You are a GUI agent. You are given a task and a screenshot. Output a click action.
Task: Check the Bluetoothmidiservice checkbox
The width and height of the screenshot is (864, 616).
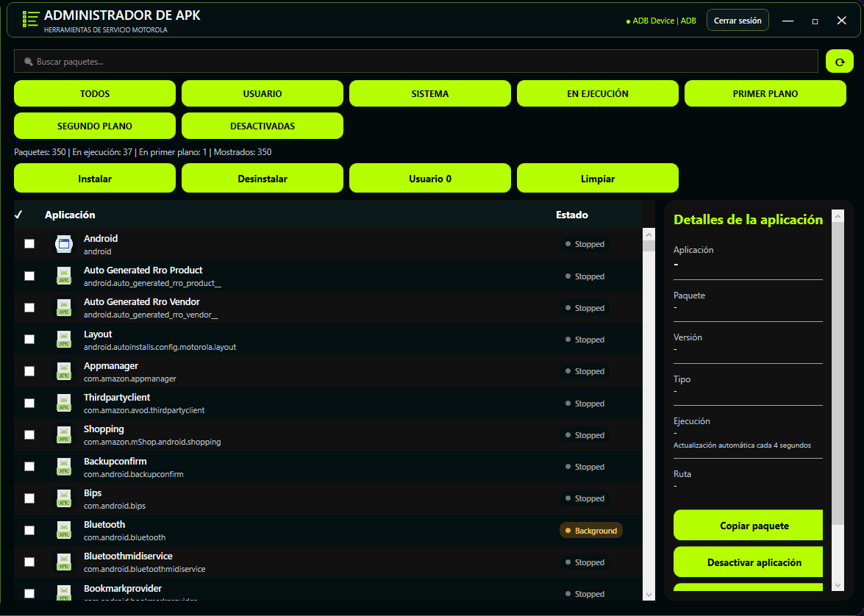[29, 562]
